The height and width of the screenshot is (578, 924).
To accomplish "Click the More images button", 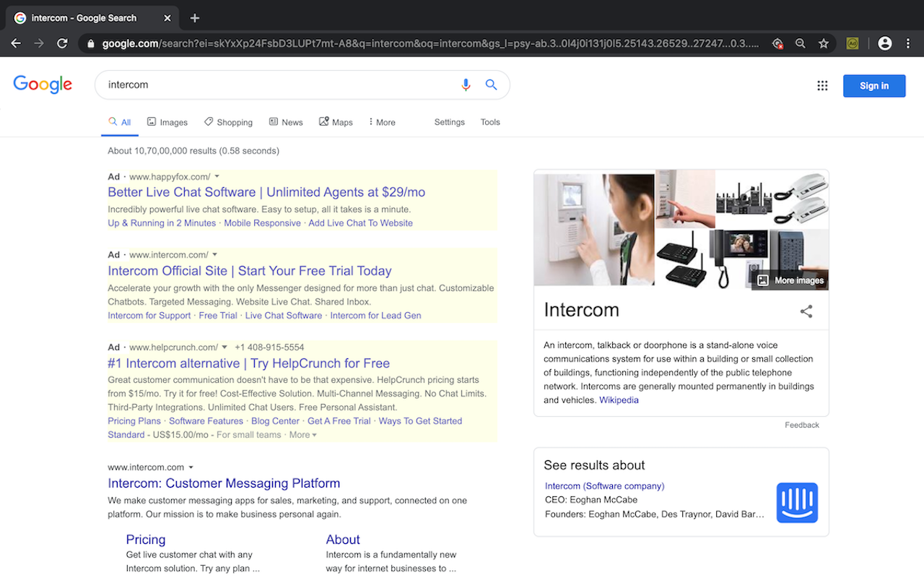I will [x=790, y=280].
